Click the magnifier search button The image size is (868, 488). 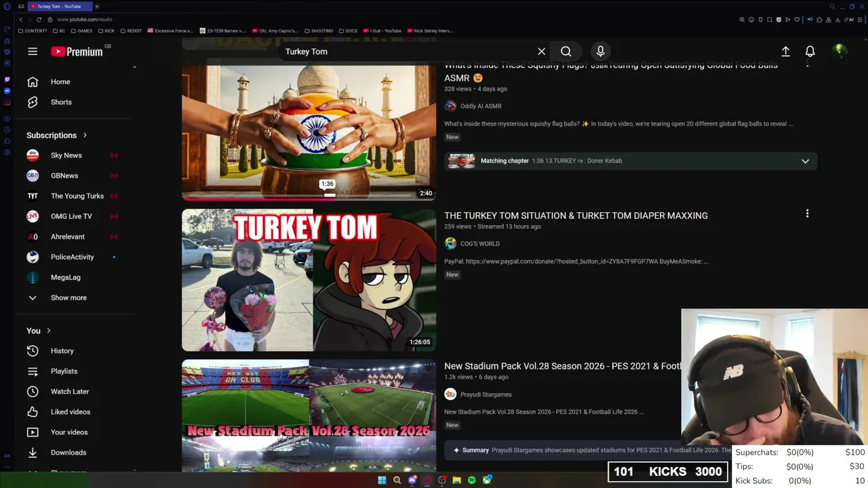[566, 52]
